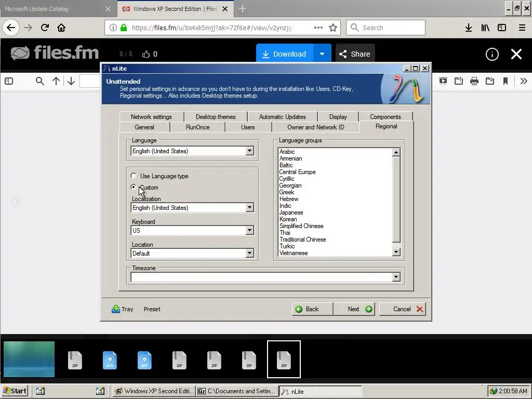Close the files.fm viewer with the X
532x399 pixels.
pos(516,54)
